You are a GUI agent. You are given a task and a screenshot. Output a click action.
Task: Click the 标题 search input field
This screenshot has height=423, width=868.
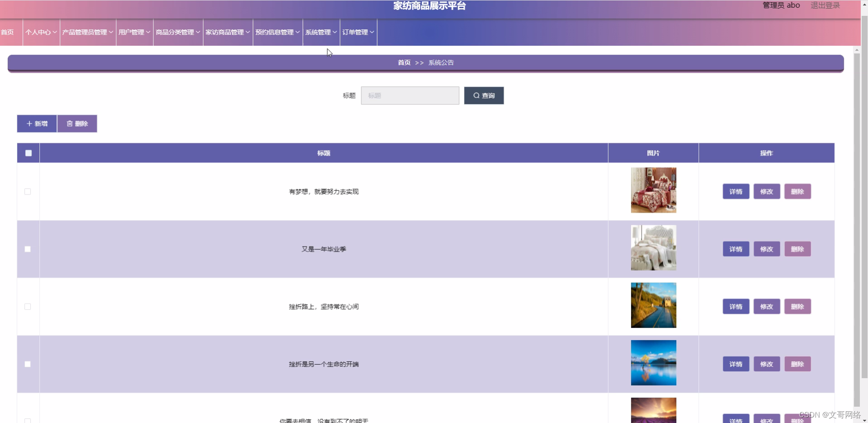click(x=410, y=95)
